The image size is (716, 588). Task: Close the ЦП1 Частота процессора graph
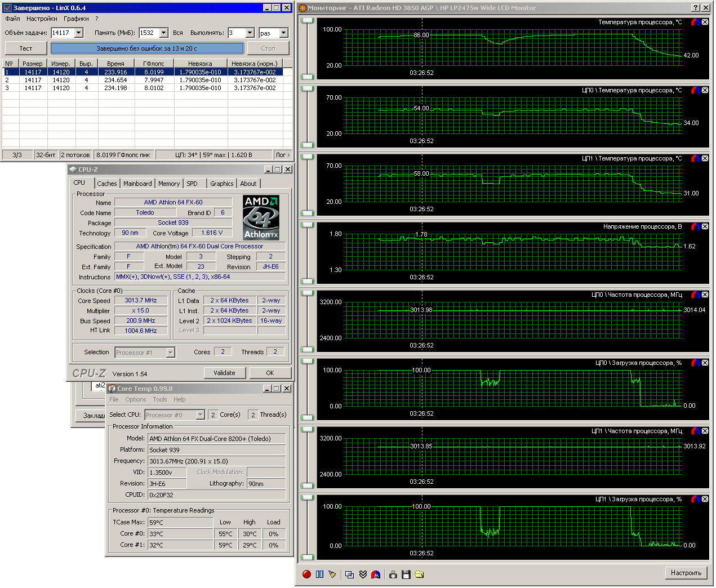(705, 431)
